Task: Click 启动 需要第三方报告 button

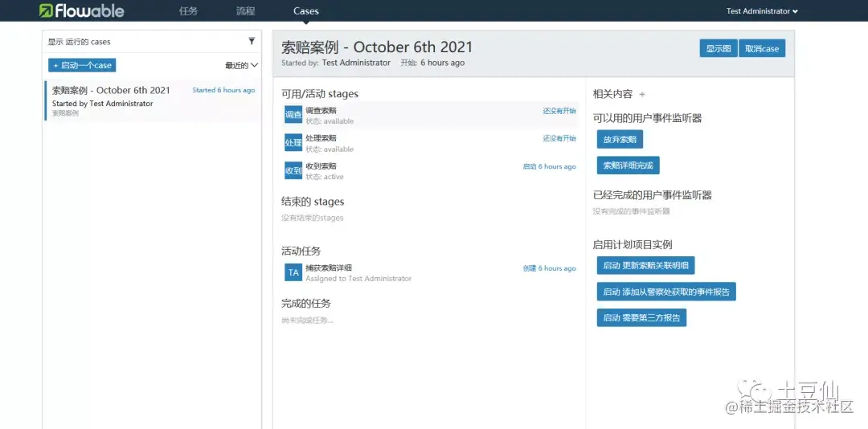Action: 642,318
